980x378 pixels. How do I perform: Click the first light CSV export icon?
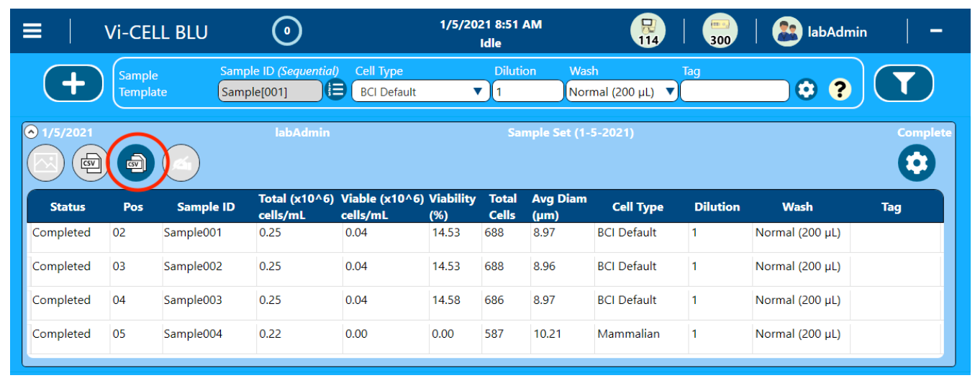(x=91, y=164)
